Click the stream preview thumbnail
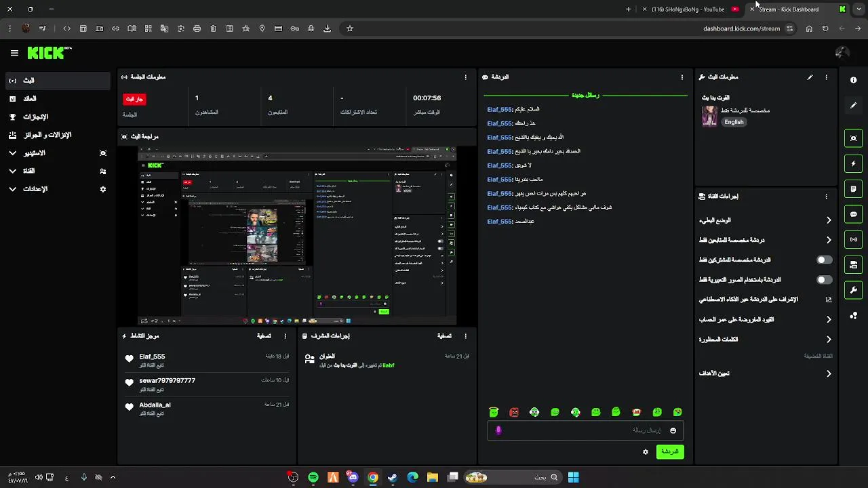The height and width of the screenshot is (488, 868). tap(297, 235)
